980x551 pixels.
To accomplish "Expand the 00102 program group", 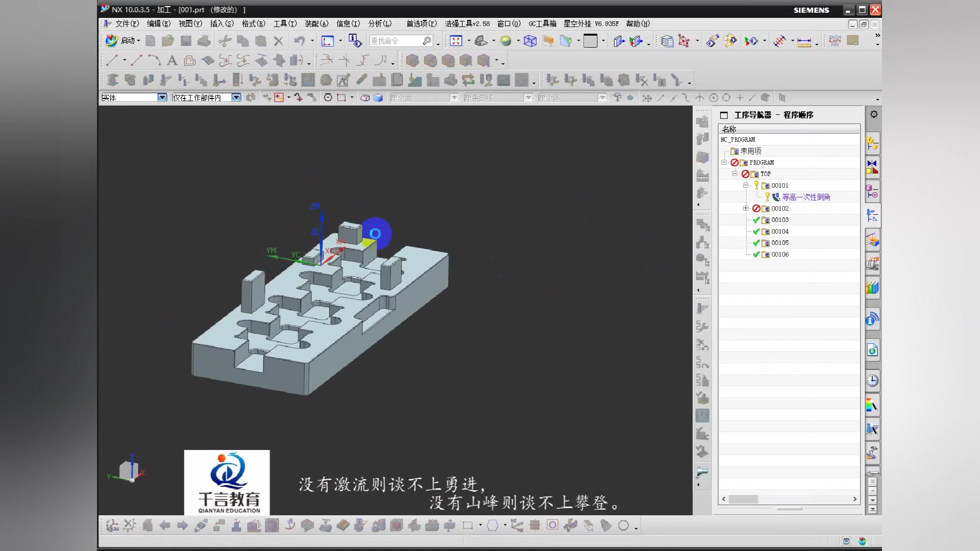I will click(746, 208).
